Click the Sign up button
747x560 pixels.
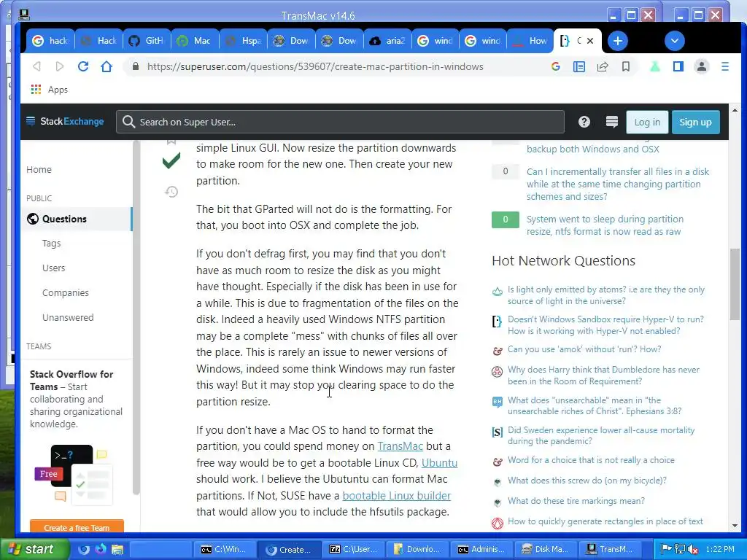coord(695,122)
